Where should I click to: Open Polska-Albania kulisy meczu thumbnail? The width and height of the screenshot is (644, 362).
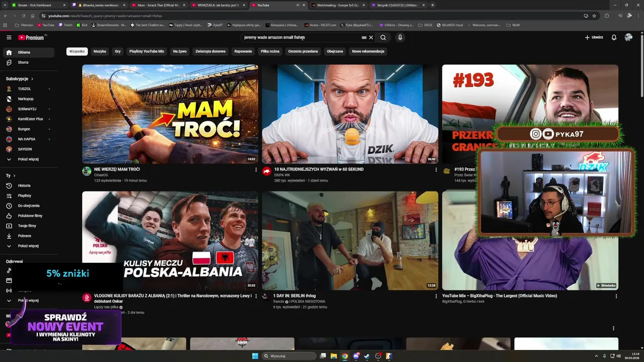(170, 240)
